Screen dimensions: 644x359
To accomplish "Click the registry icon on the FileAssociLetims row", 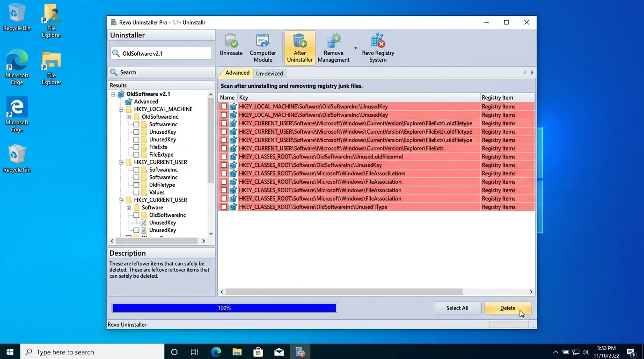I will point(233,173).
